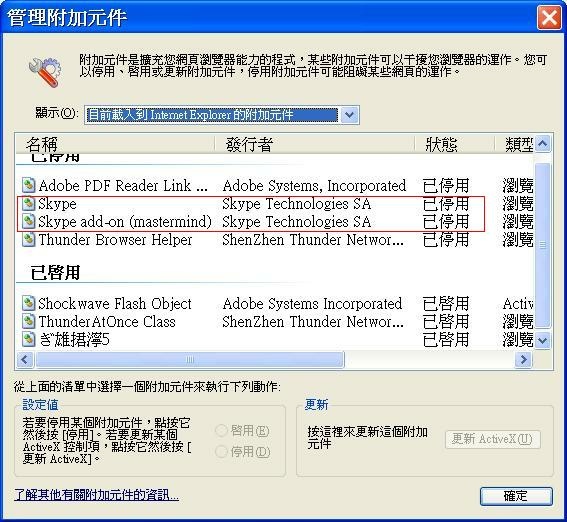This screenshot has height=522, width=567.
Task: Click the Thunder Browser Helper icon
Action: coord(28,239)
